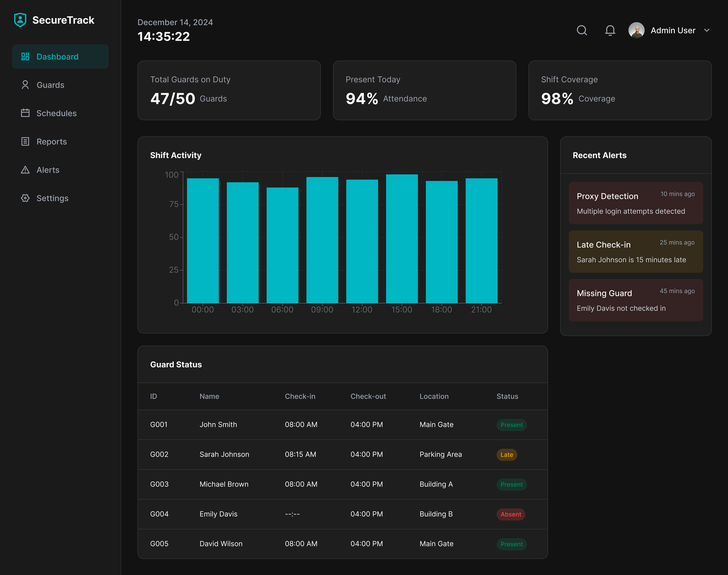The height and width of the screenshot is (575, 728).
Task: Open search with the magnifier icon
Action: point(581,30)
